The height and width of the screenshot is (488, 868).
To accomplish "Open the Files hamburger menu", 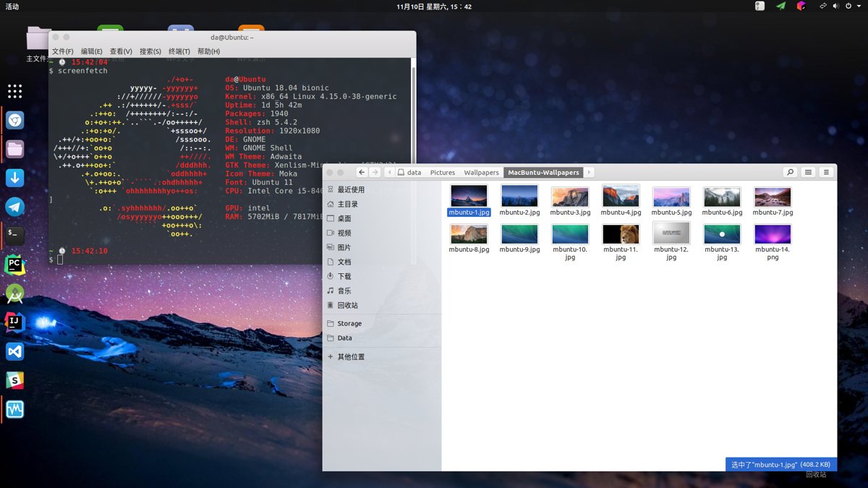I will click(x=826, y=172).
